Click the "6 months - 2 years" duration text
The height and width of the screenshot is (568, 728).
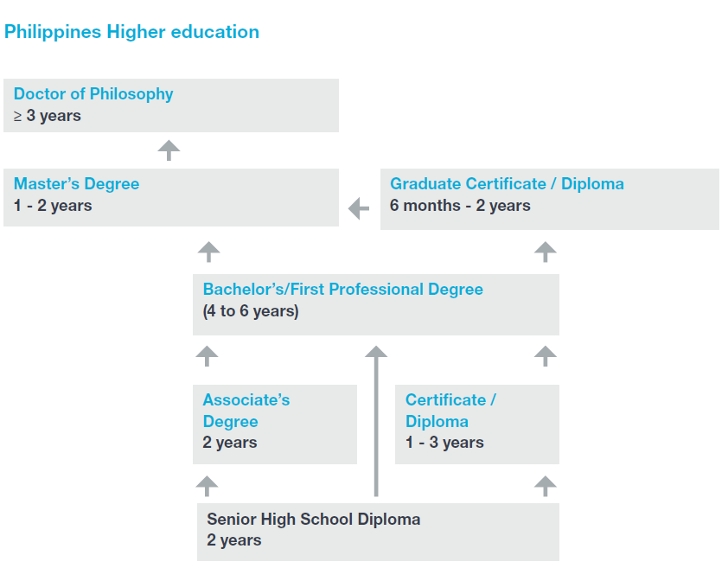click(460, 206)
